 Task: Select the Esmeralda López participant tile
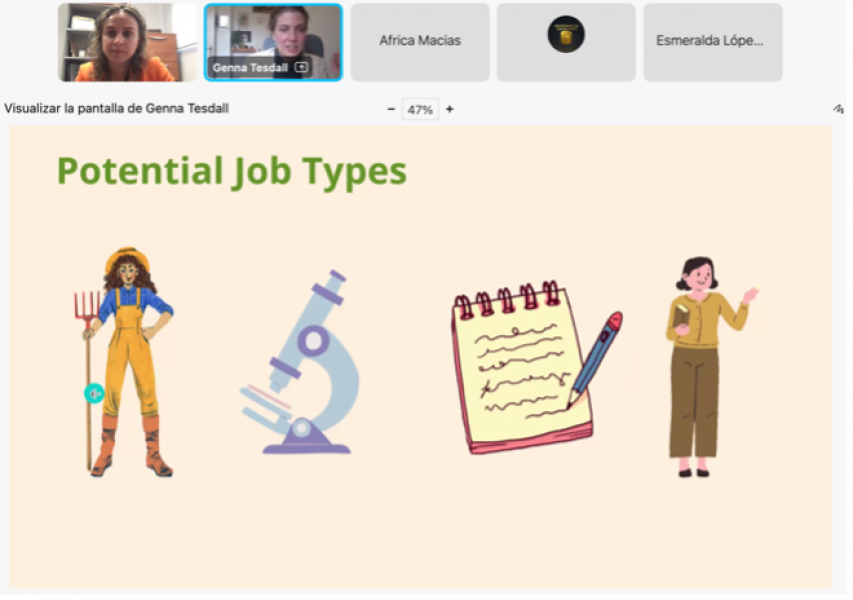click(x=712, y=42)
